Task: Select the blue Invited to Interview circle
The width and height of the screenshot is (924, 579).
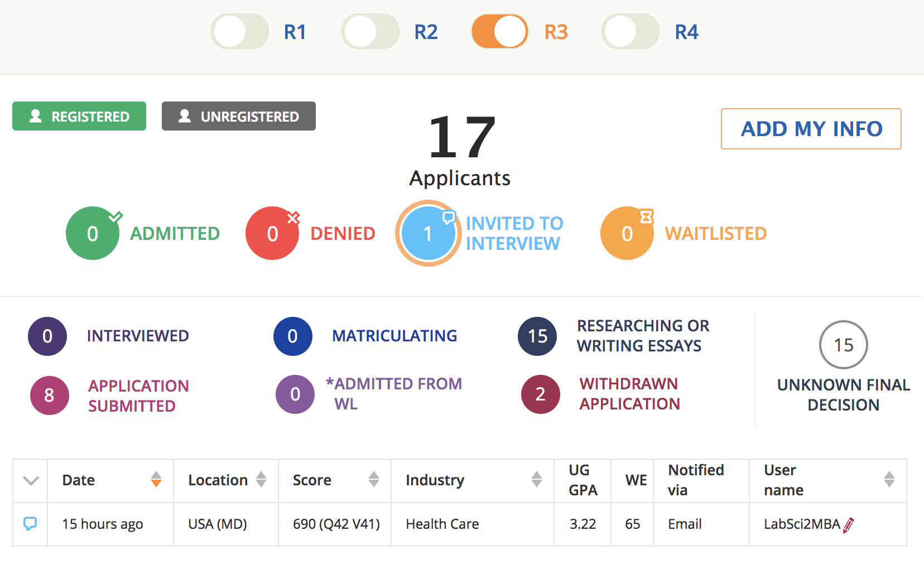Action: point(428,233)
